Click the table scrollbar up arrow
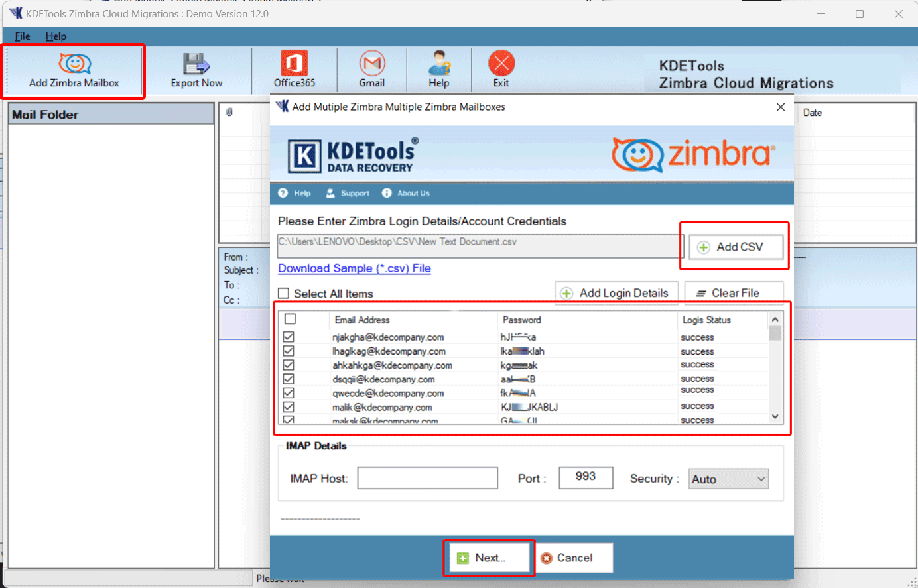The image size is (918, 588). [775, 320]
